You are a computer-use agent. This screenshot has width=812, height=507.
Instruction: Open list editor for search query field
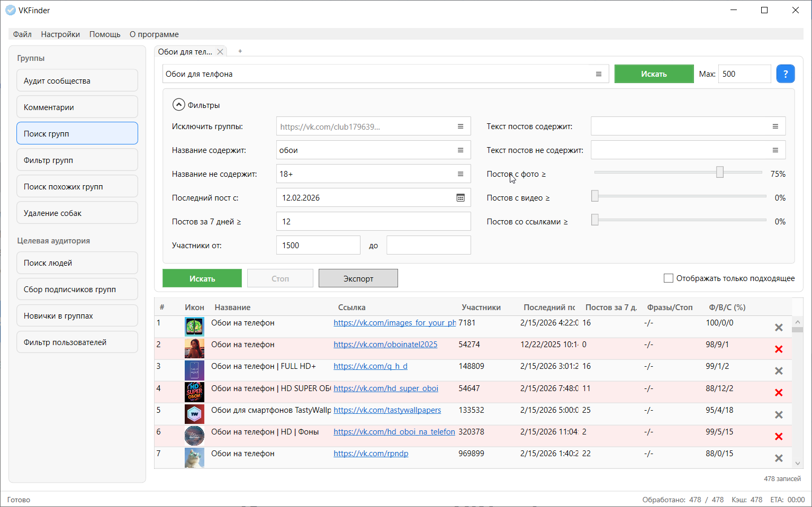(x=598, y=74)
